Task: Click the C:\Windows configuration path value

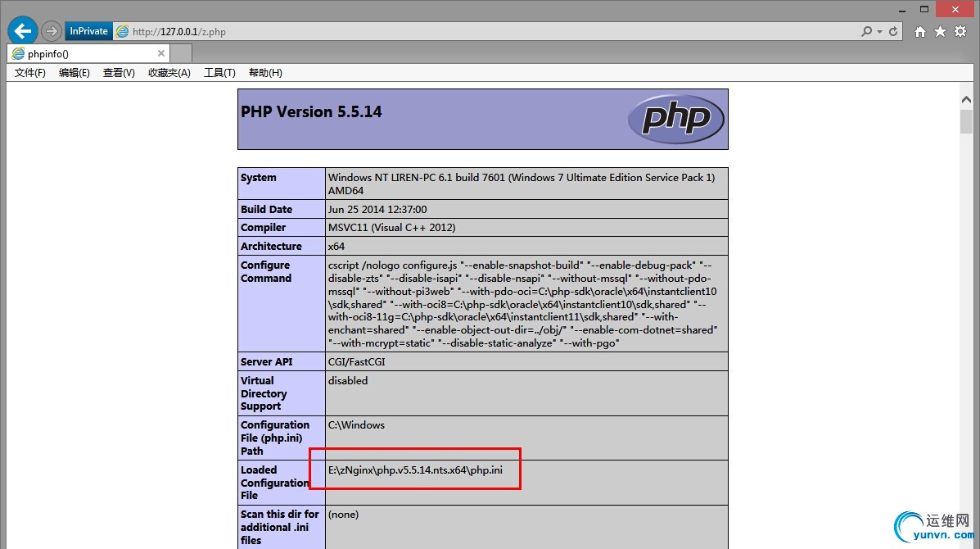Action: click(356, 425)
